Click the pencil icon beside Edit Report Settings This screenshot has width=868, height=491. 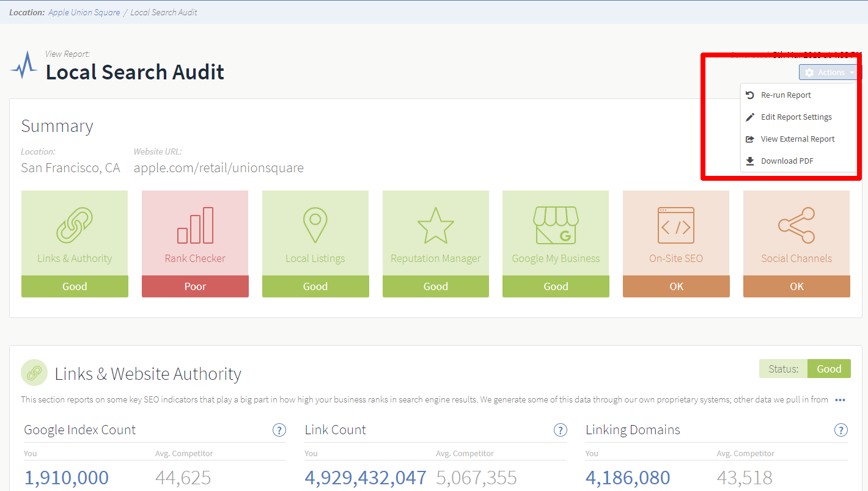pyautogui.click(x=750, y=117)
